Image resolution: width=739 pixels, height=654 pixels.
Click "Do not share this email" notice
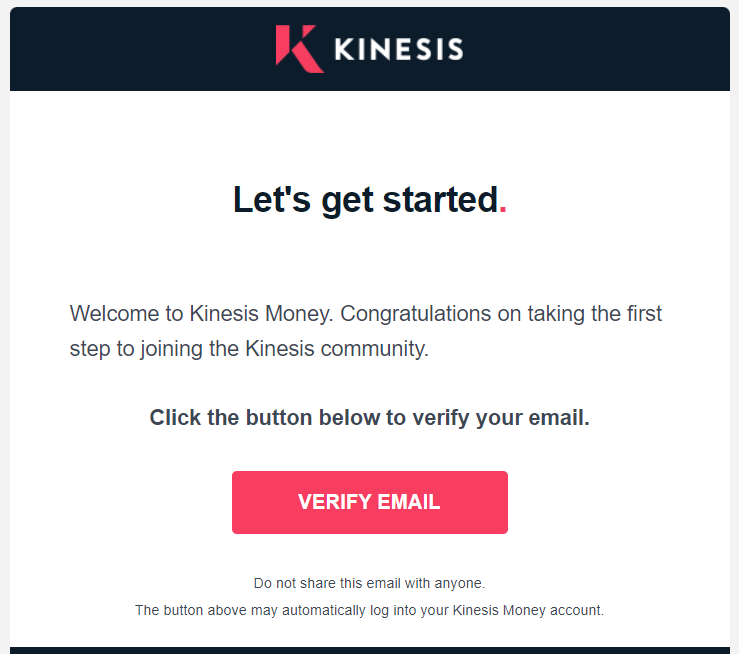point(369,583)
